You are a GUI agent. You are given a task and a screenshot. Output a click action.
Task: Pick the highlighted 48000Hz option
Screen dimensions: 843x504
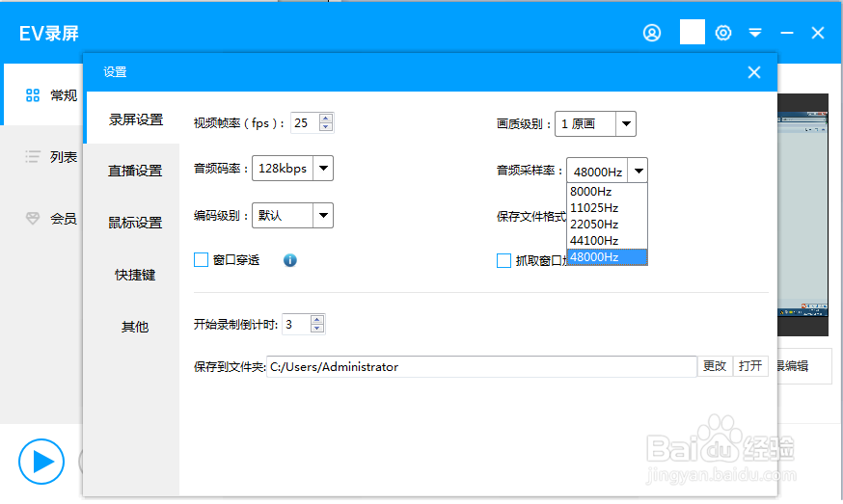[x=607, y=257]
